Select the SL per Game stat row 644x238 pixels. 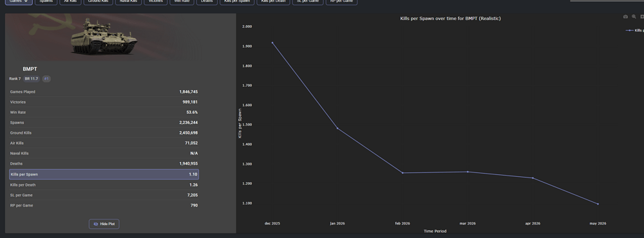click(x=104, y=196)
